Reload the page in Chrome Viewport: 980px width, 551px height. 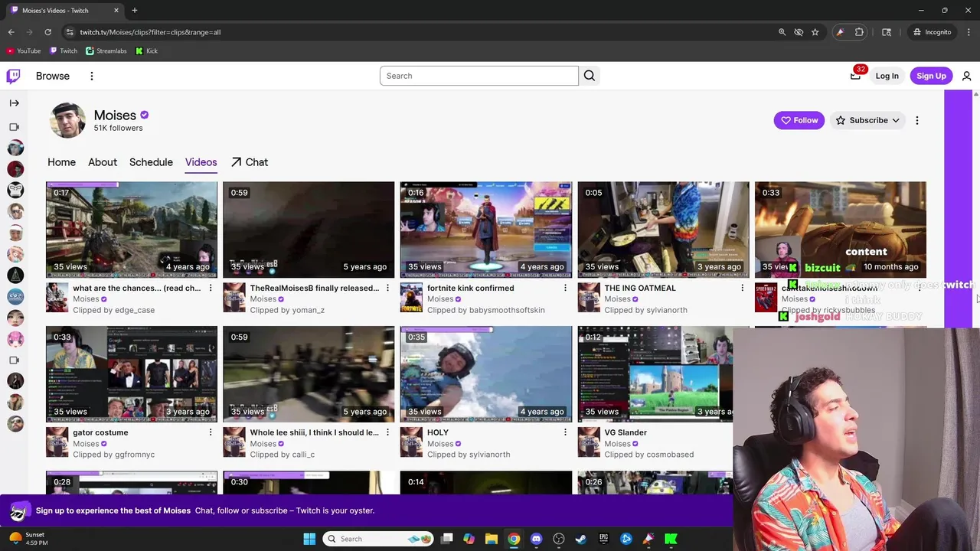point(47,32)
